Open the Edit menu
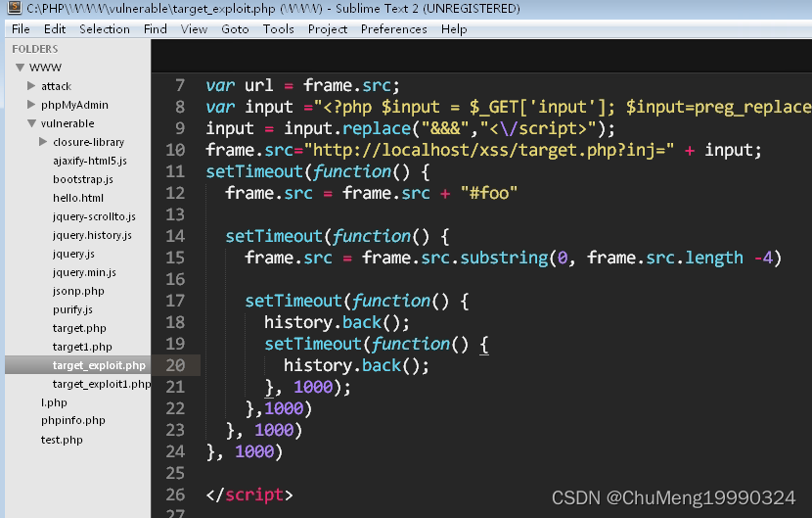The image size is (812, 518). click(55, 29)
